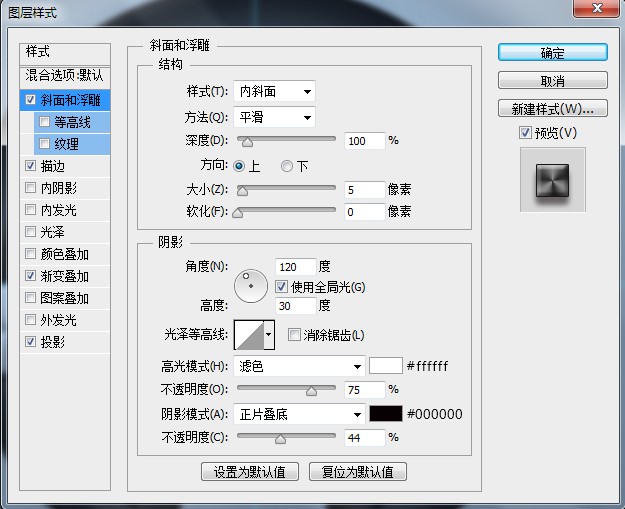This screenshot has height=509, width=625.
Task: Enable the 内阴影 checkbox
Action: pyautogui.click(x=31, y=187)
